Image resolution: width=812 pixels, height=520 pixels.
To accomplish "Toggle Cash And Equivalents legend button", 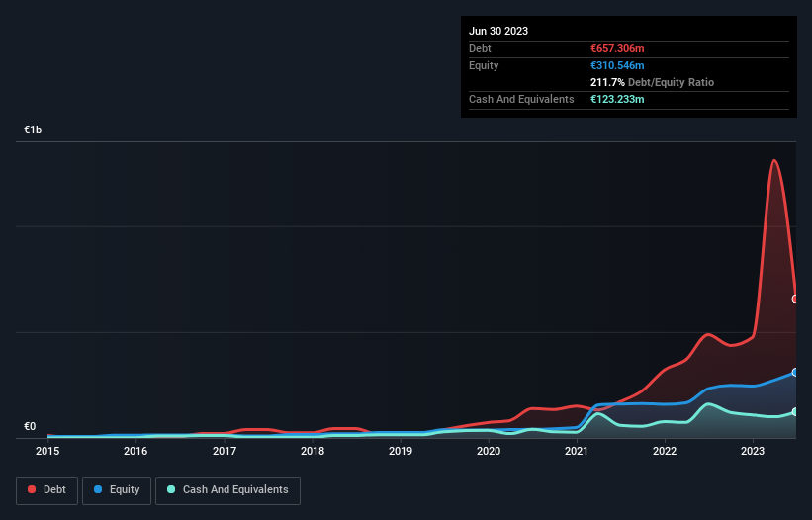I will click(227, 490).
